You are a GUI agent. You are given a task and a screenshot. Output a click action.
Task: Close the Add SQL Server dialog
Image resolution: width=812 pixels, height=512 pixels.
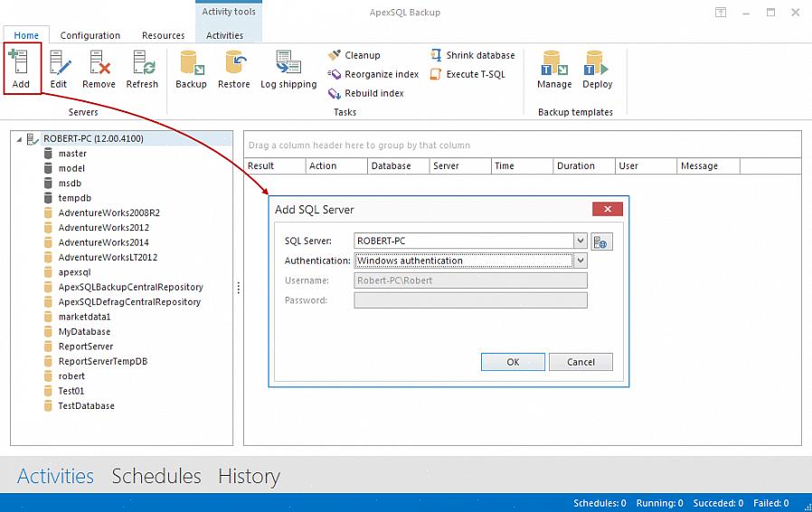pos(608,209)
